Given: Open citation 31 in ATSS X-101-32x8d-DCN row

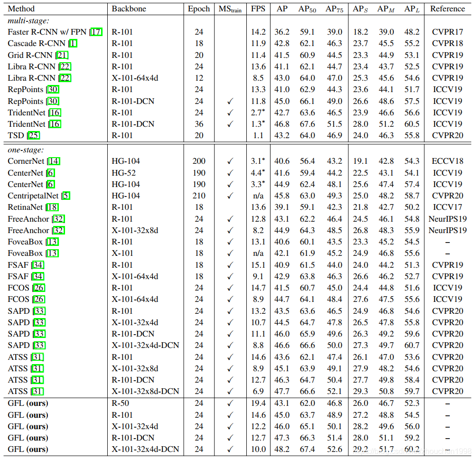Looking at the screenshot, I should point(37,391).
